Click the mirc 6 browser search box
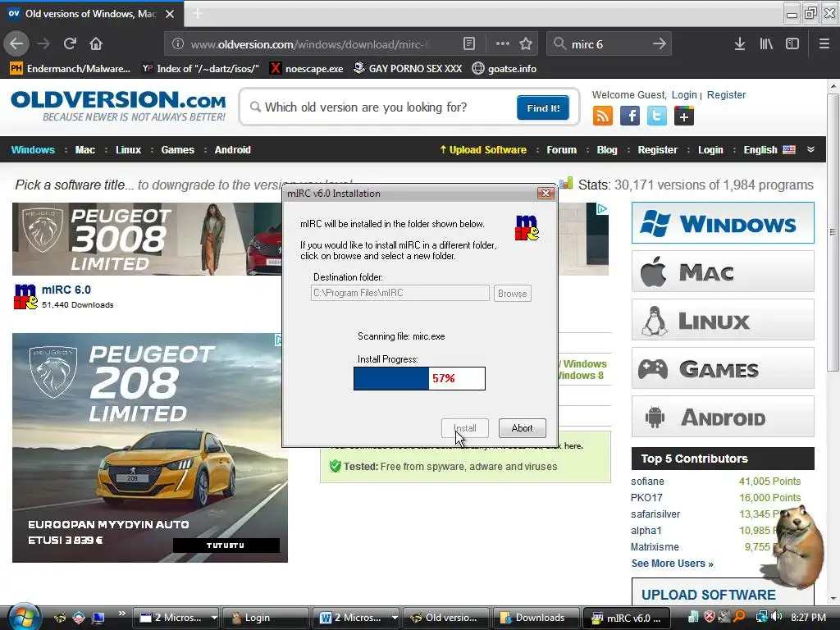 point(609,44)
